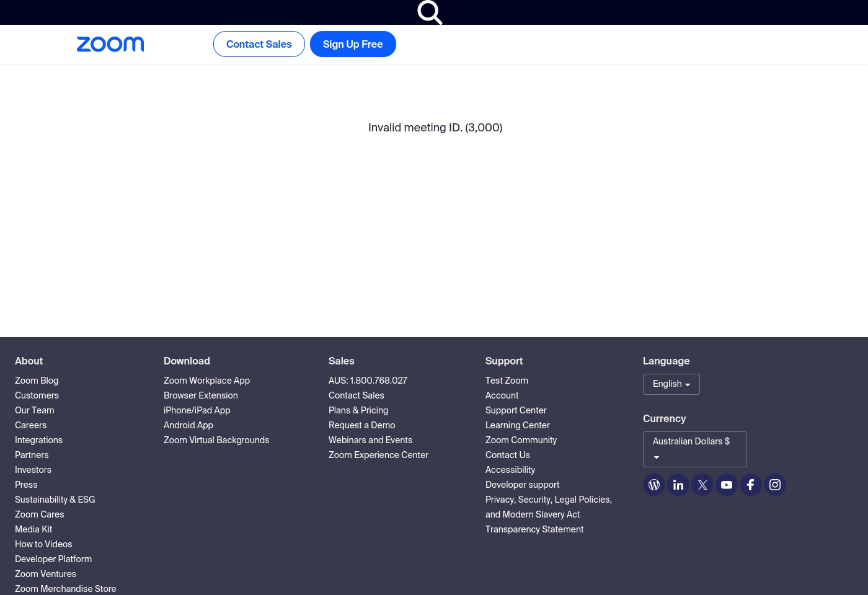Open Zoom's LinkedIn icon
This screenshot has width=868, height=595.
678,485
